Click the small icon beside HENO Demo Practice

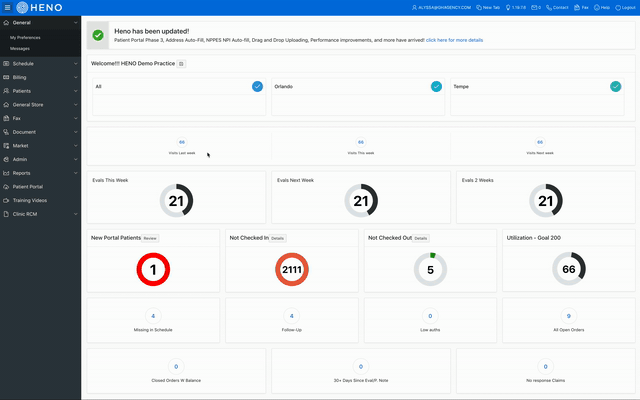[181, 64]
